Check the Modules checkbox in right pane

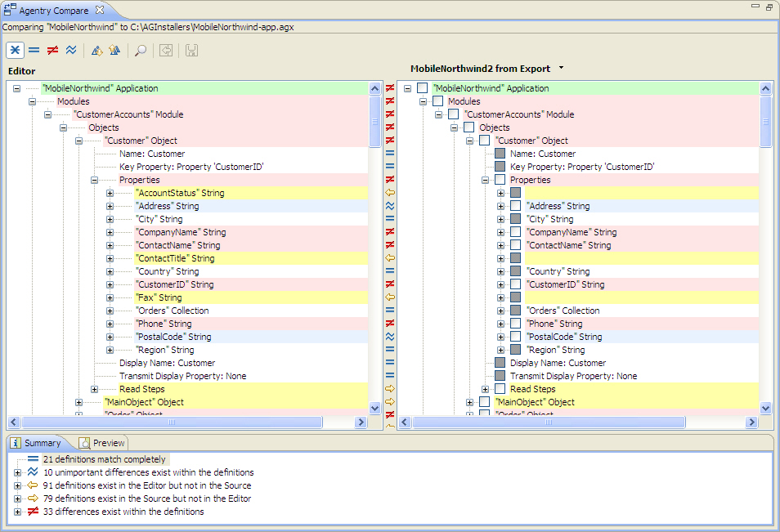tap(437, 101)
